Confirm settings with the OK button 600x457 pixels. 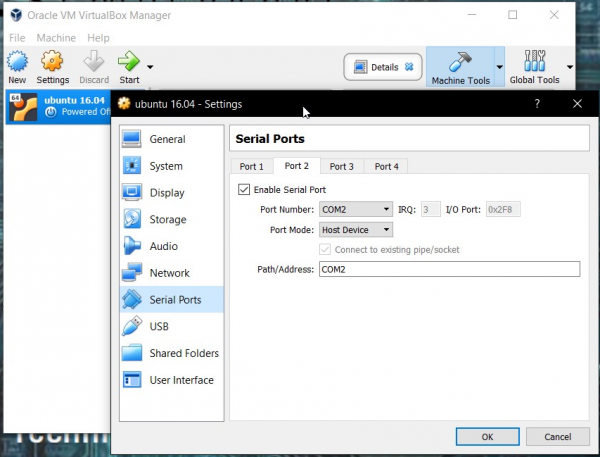tap(486, 436)
